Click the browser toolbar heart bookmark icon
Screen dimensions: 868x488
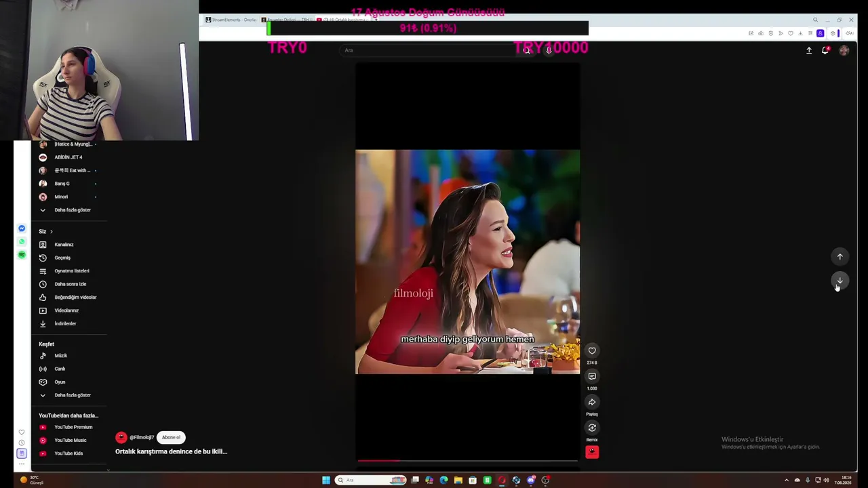(790, 33)
